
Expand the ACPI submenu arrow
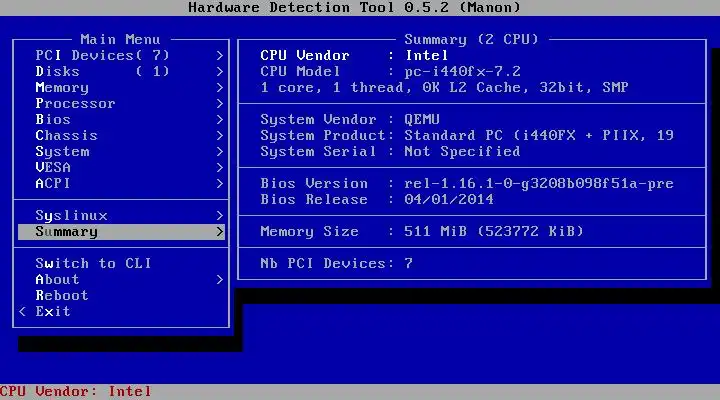click(219, 184)
